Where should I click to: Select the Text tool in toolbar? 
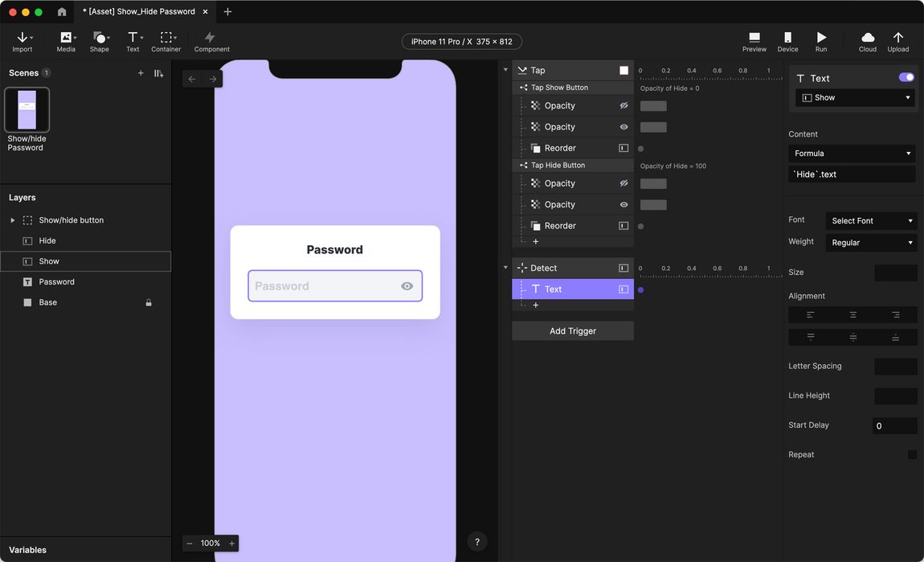pos(133,42)
